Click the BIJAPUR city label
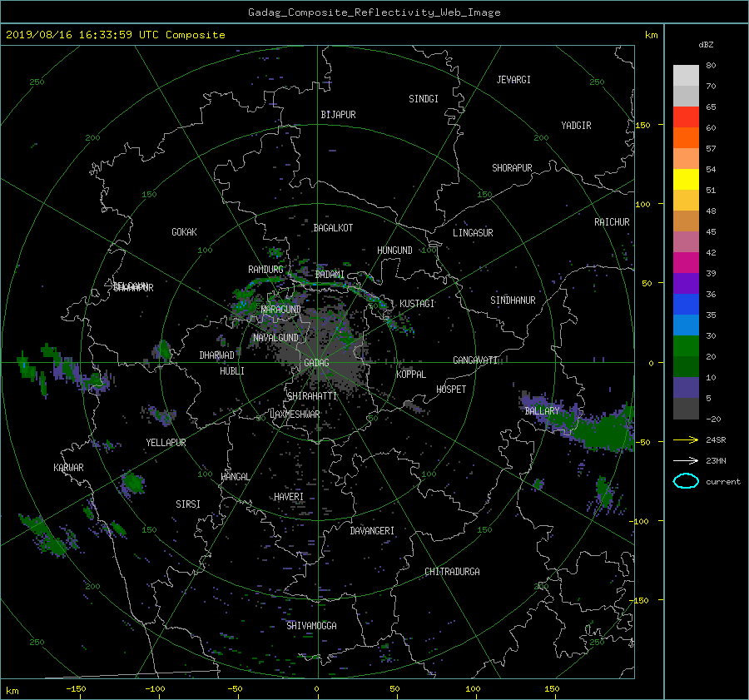This screenshot has height=700, width=749. 338,115
